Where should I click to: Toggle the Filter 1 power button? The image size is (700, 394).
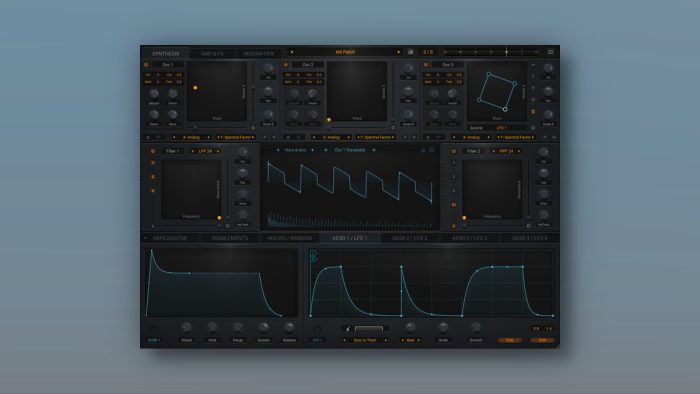pyautogui.click(x=153, y=151)
